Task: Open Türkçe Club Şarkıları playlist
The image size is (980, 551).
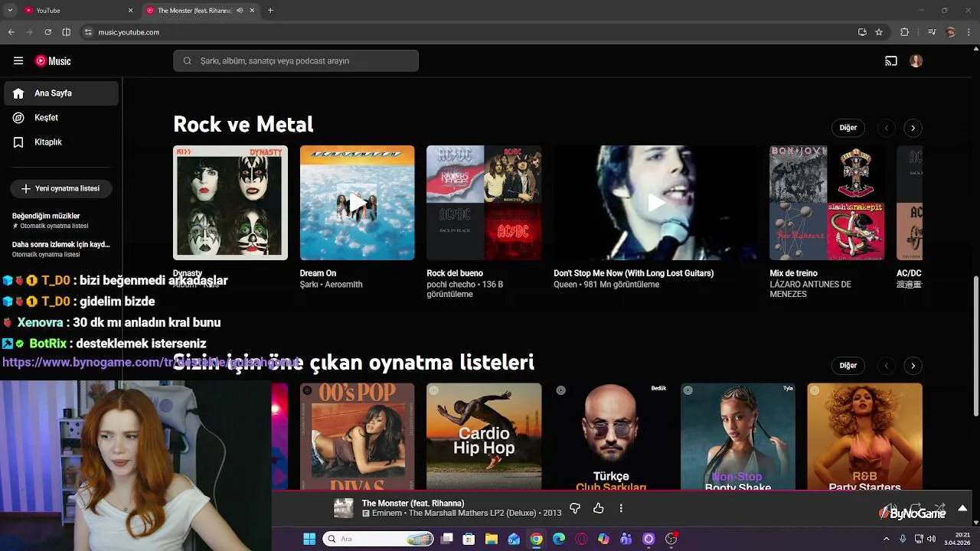Action: (611, 436)
